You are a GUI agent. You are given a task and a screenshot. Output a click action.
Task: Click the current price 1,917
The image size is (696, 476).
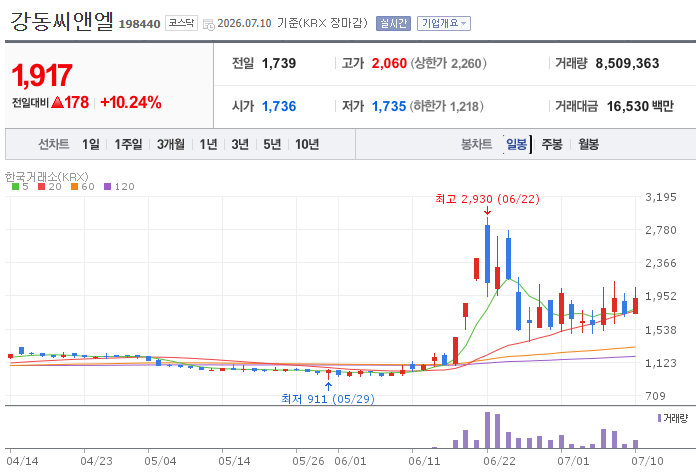[42, 75]
